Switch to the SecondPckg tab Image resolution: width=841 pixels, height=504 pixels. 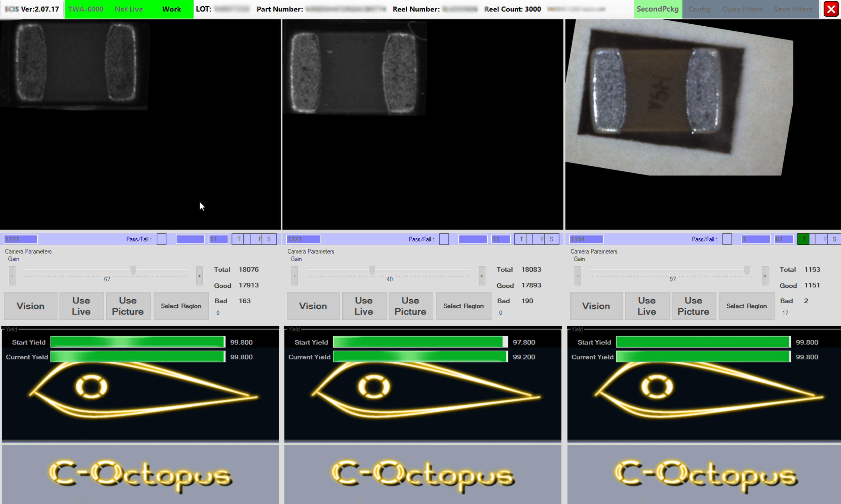point(658,9)
